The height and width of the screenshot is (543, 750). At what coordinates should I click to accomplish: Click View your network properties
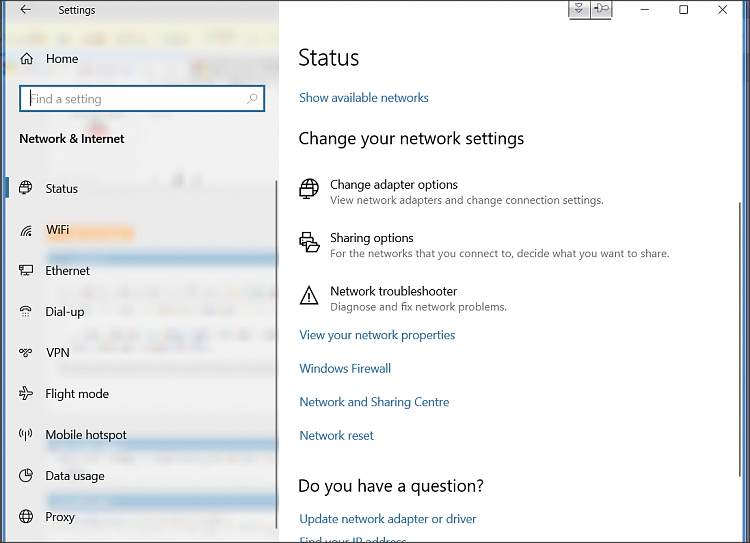[x=377, y=335]
